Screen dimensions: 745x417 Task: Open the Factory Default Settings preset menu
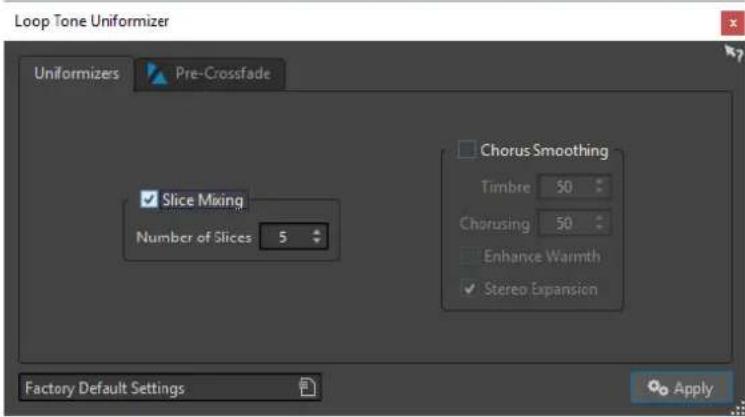pos(170,388)
